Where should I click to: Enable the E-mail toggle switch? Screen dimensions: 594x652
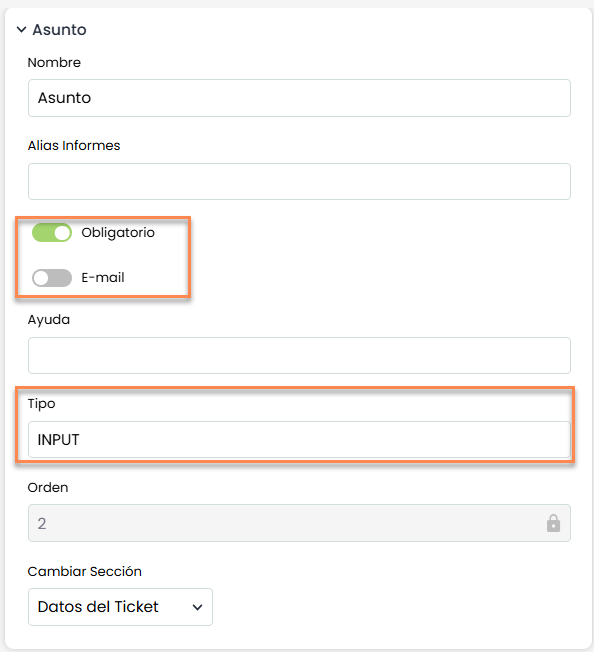tap(52, 278)
